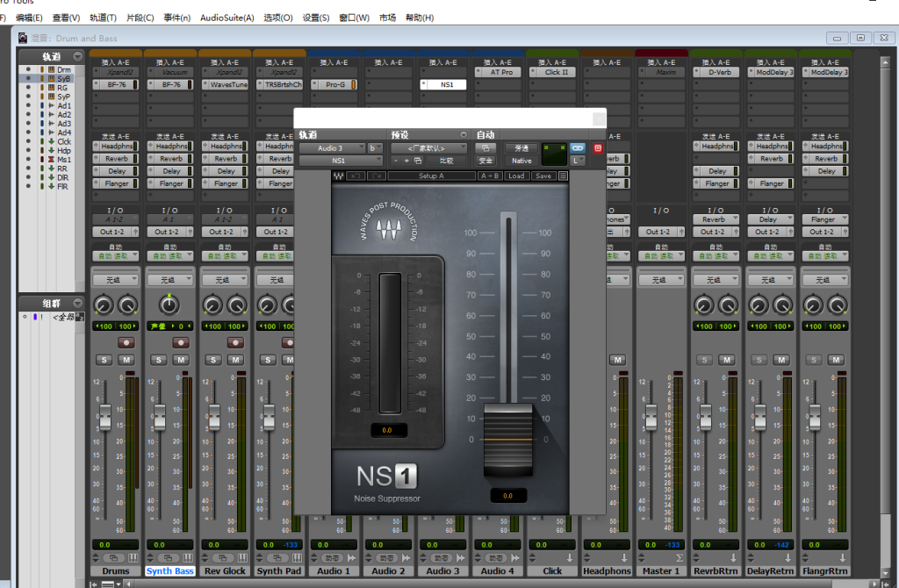Click the MIDI keyboard icon for Drm track

(51, 70)
